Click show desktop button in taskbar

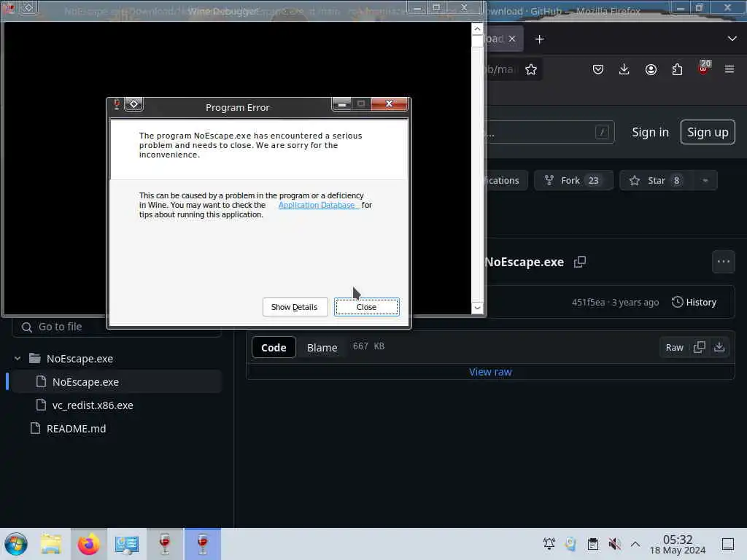[728, 544]
